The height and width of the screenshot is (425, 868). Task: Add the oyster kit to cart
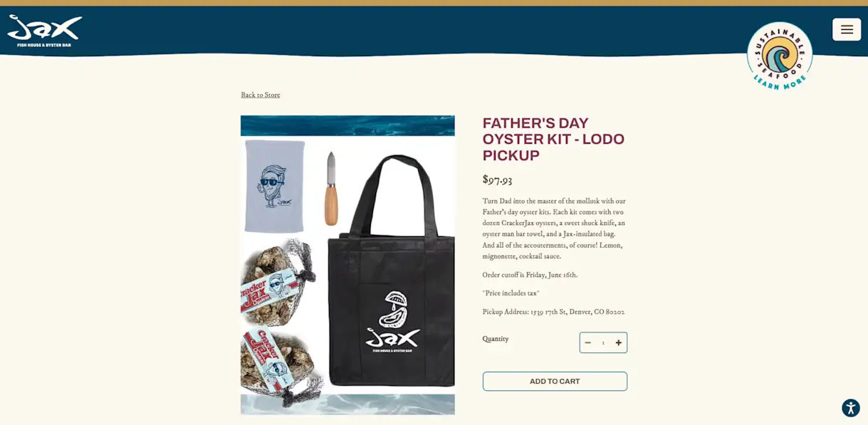555,382
